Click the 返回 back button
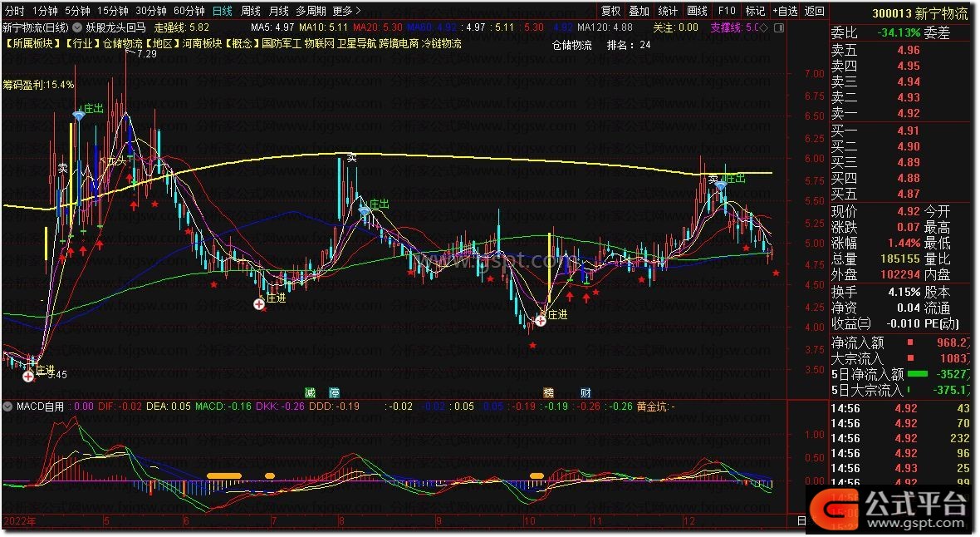Image resolution: width=980 pixels, height=537 pixels. tap(815, 11)
